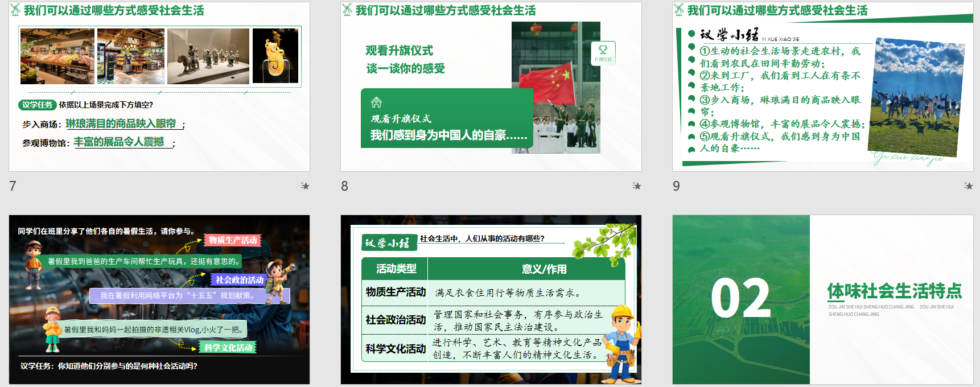This screenshot has width=980, height=387.
Task: Select the '02 体味社会生活特点' section slide
Action: tap(822, 299)
